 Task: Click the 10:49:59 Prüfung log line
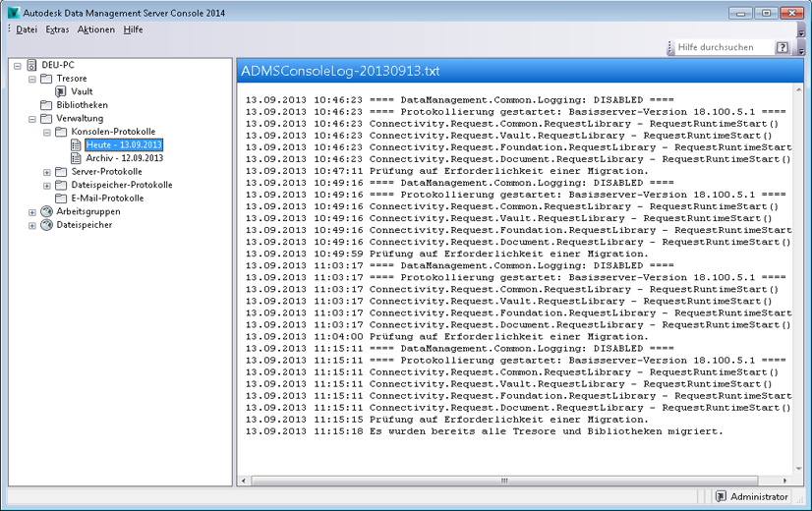[x=446, y=254]
